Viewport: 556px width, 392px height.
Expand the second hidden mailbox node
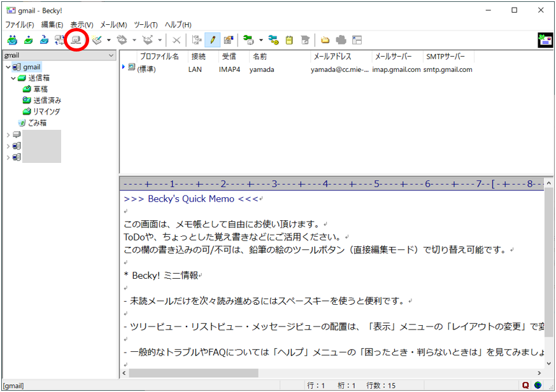pyautogui.click(x=8, y=146)
